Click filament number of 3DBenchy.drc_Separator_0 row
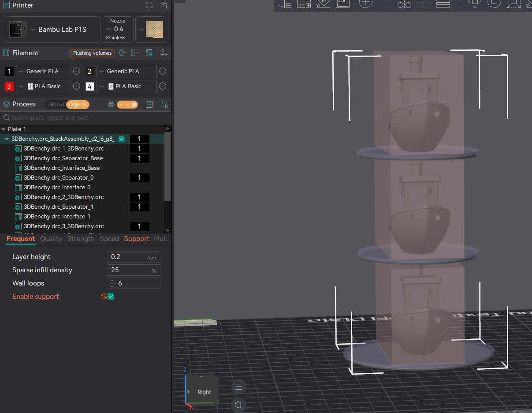The height and width of the screenshot is (413, 532). click(139, 178)
